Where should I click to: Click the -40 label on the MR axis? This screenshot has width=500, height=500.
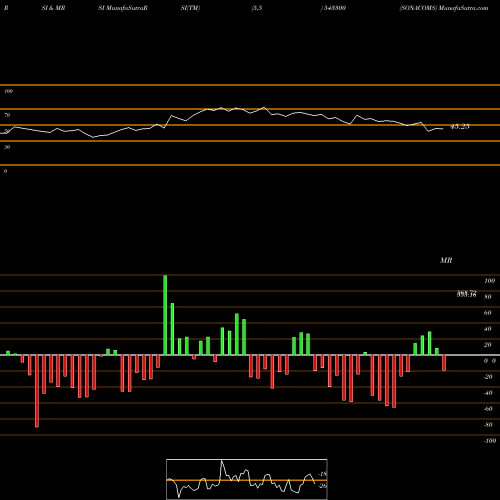(488, 393)
